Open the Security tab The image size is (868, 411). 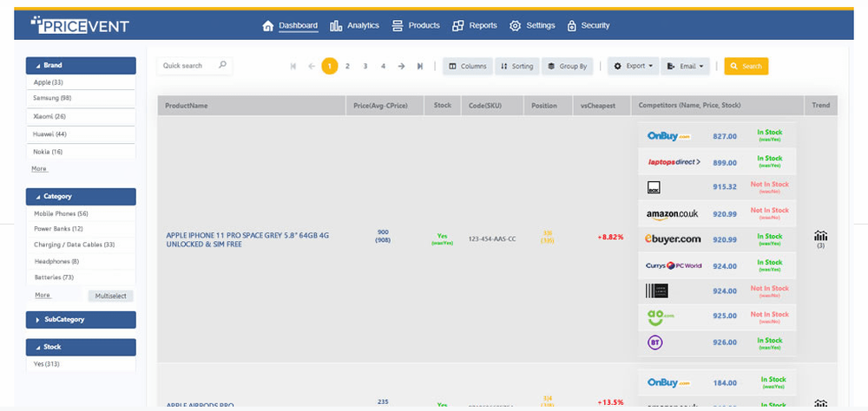pos(588,25)
